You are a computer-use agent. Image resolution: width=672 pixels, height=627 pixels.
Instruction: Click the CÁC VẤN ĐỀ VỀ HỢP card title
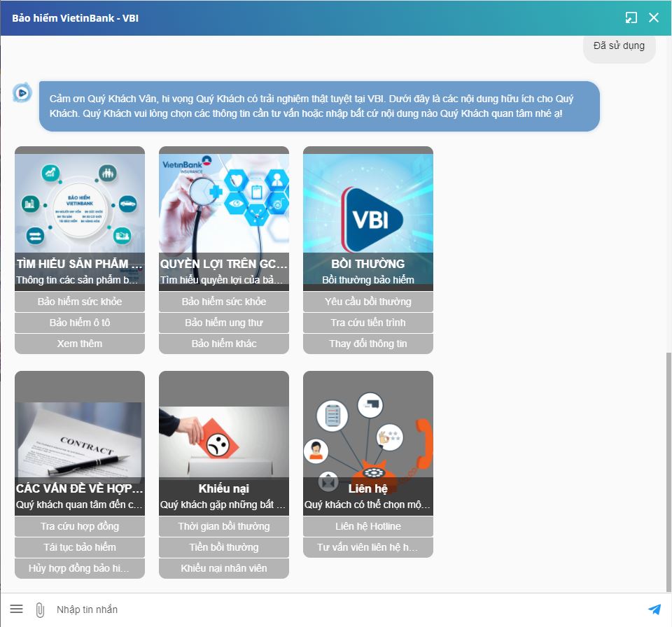pyautogui.click(x=80, y=488)
